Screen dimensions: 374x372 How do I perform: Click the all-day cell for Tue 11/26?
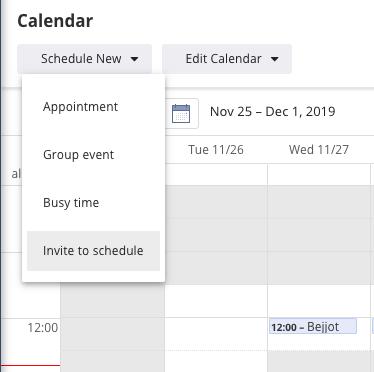pos(216,174)
